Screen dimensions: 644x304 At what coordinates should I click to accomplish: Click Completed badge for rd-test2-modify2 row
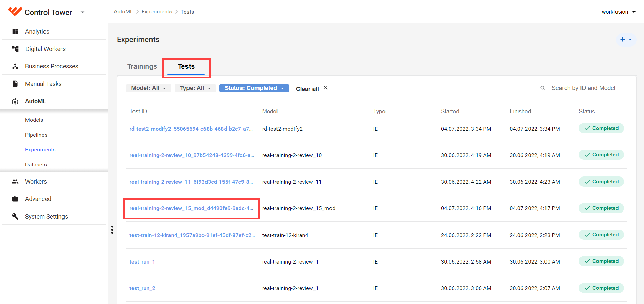coord(601,128)
